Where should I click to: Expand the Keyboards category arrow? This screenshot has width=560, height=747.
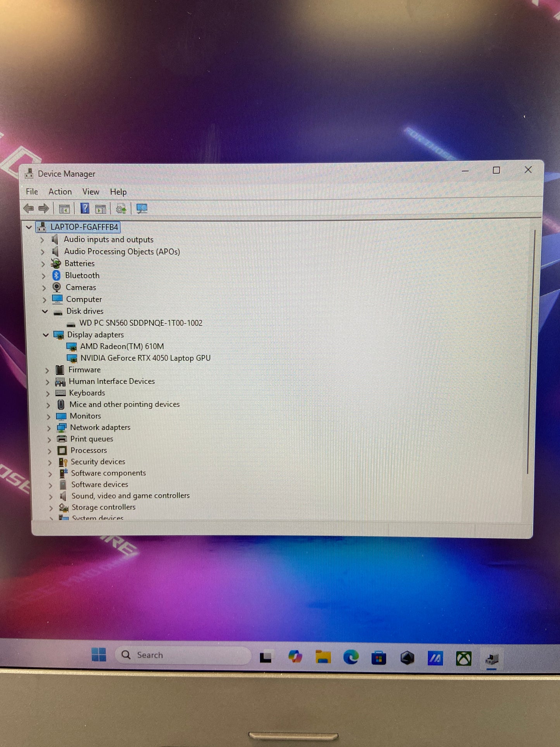[48, 393]
